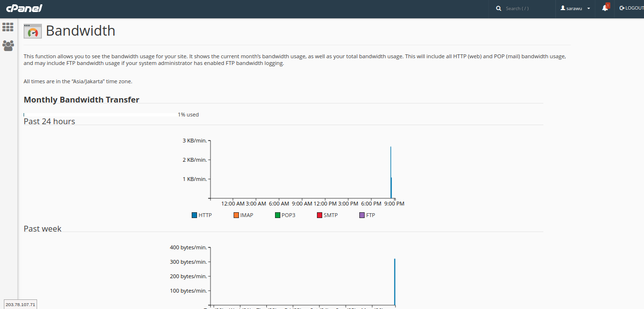
Task: Click the SMTP red legend swatch
Action: [x=320, y=215]
